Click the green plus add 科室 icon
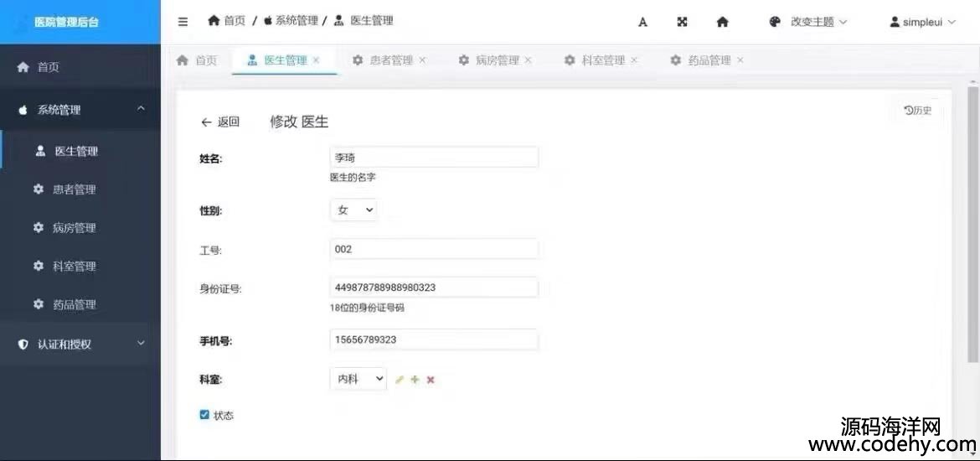This screenshot has width=980, height=461. tap(415, 380)
